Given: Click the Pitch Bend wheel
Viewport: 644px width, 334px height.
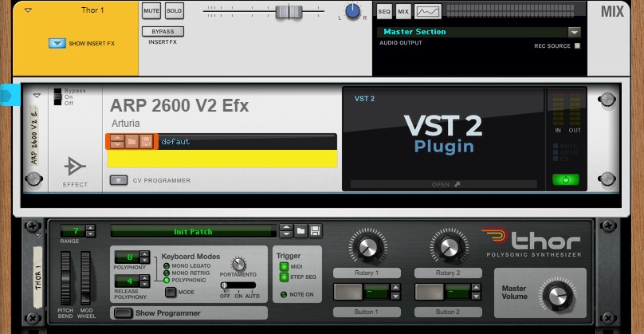Looking at the screenshot, I should point(65,277).
